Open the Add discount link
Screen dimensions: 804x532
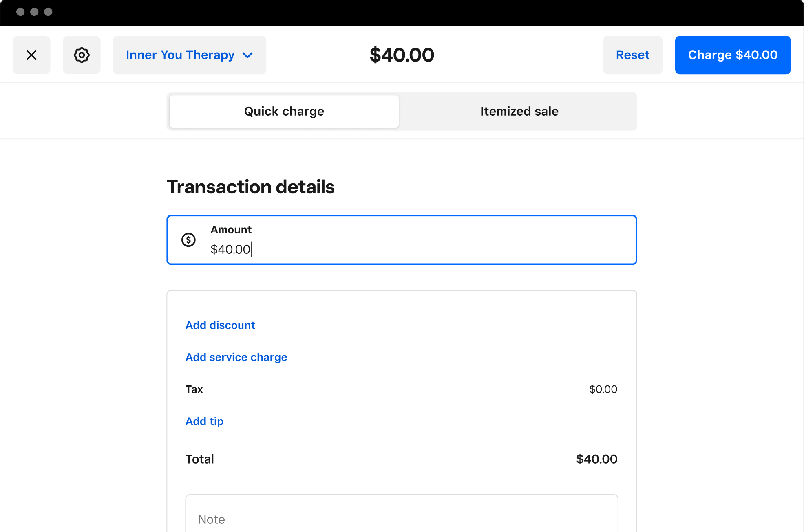[x=220, y=325]
